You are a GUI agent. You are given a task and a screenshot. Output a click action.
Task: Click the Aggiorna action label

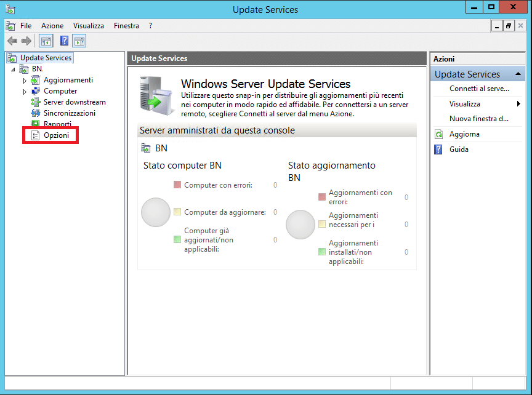click(x=464, y=134)
